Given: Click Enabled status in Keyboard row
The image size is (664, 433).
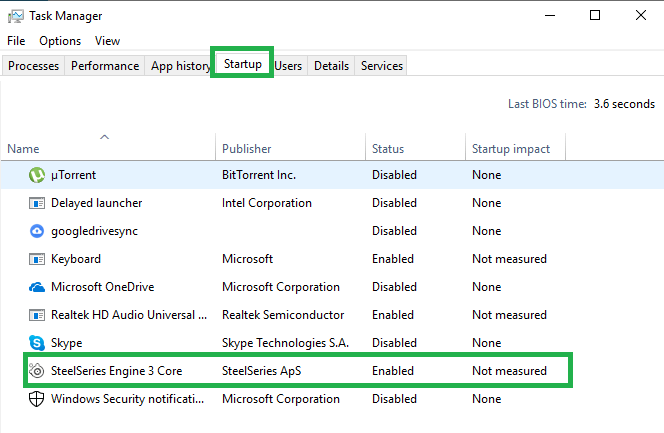Looking at the screenshot, I should coord(393,259).
